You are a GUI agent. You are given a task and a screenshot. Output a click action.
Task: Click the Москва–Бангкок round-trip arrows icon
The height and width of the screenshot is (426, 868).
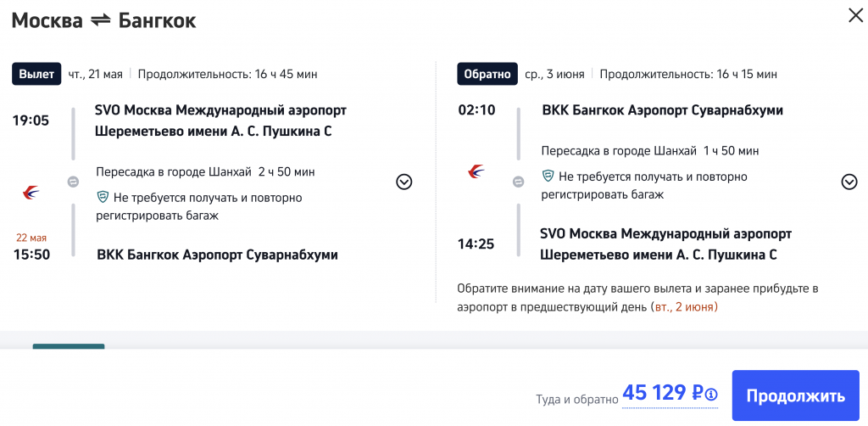click(101, 20)
